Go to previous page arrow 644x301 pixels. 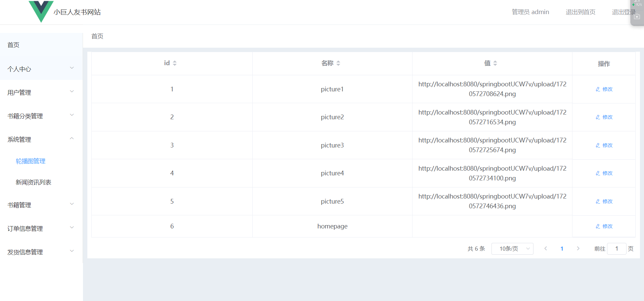546,249
